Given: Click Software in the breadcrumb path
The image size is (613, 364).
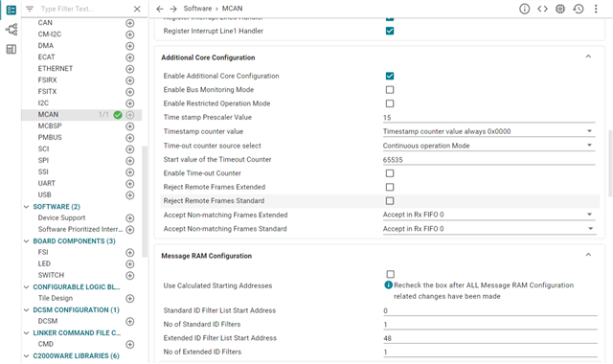Looking at the screenshot, I should (197, 9).
